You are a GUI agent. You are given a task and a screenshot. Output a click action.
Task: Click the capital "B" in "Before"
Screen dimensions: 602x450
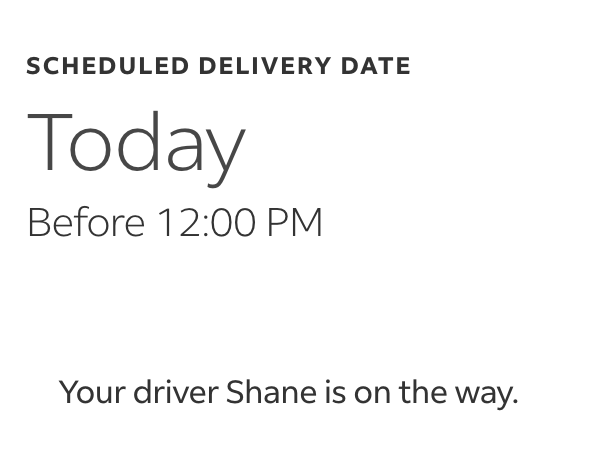[37, 222]
